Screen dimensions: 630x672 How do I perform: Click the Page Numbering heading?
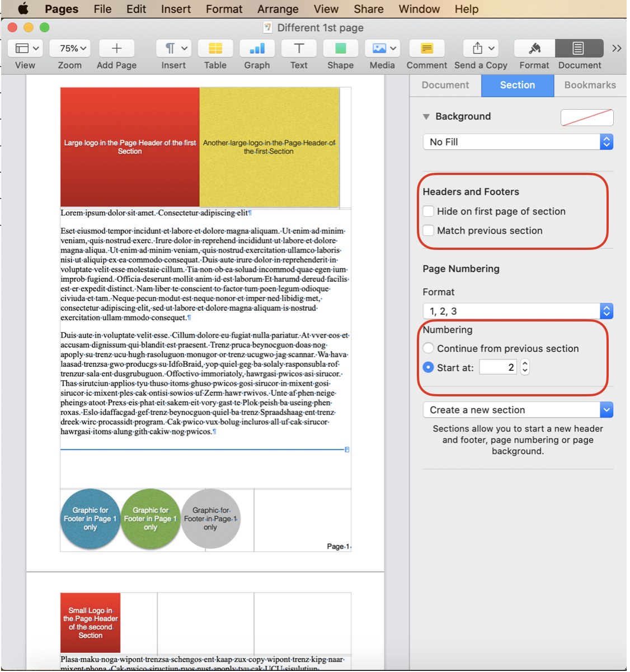(x=461, y=269)
